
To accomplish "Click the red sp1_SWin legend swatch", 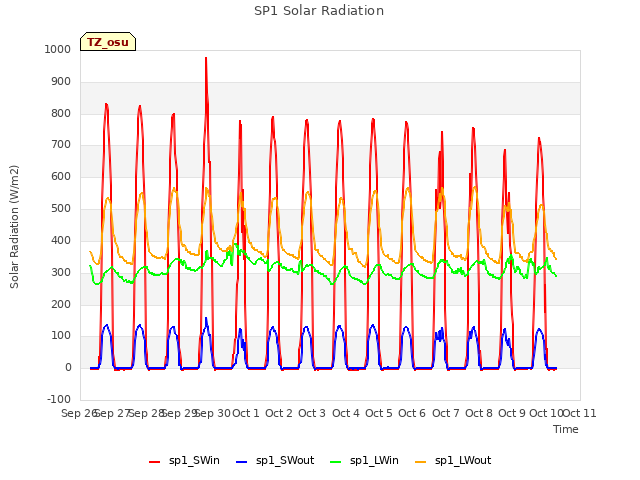I will coord(155,462).
